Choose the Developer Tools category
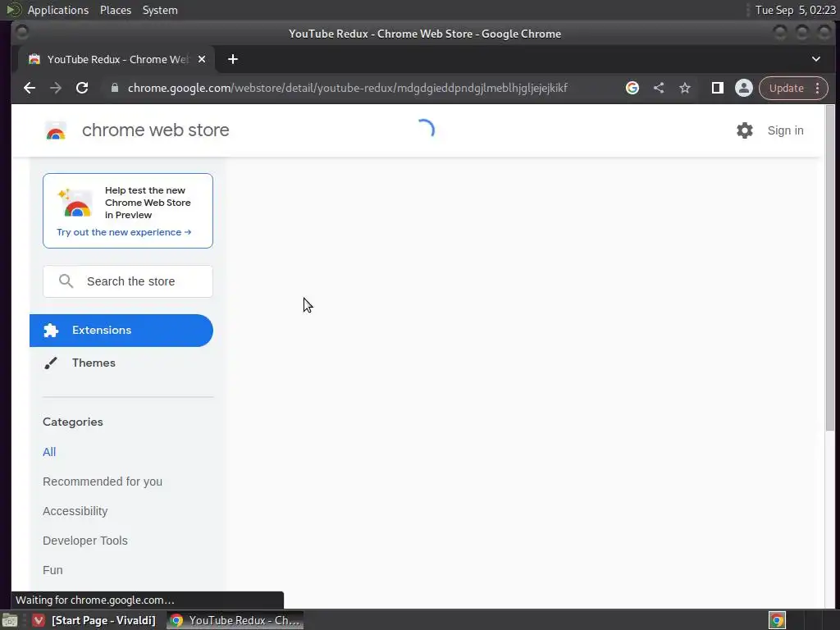The image size is (840, 630). (85, 540)
